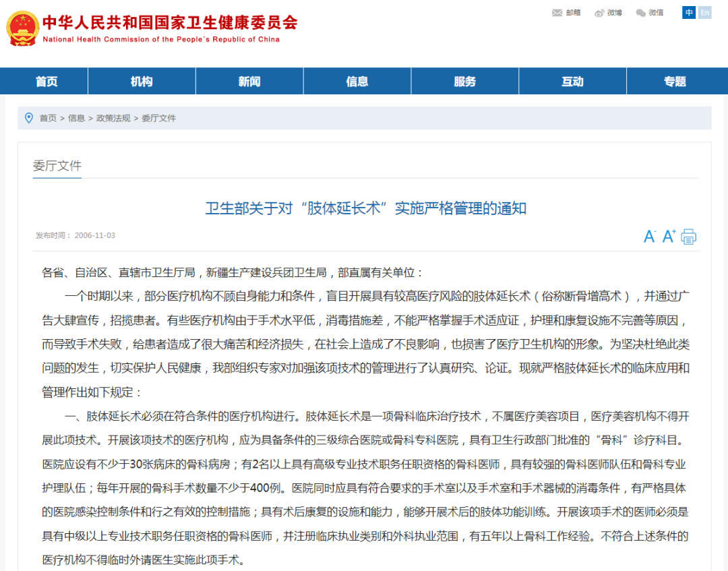This screenshot has height=571, width=728.
Task: Open the 服务 navigation menu
Action: point(464,80)
